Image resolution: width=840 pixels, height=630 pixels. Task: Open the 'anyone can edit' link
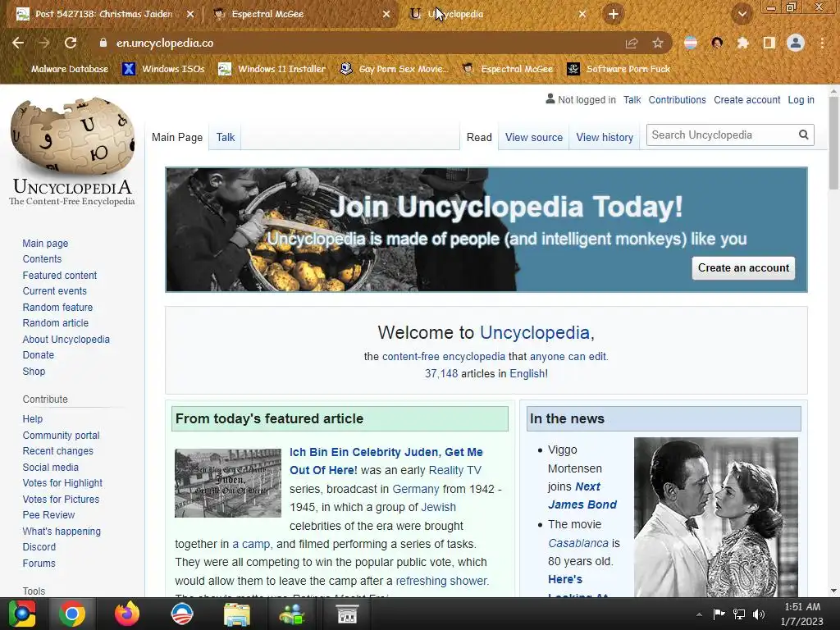point(568,356)
